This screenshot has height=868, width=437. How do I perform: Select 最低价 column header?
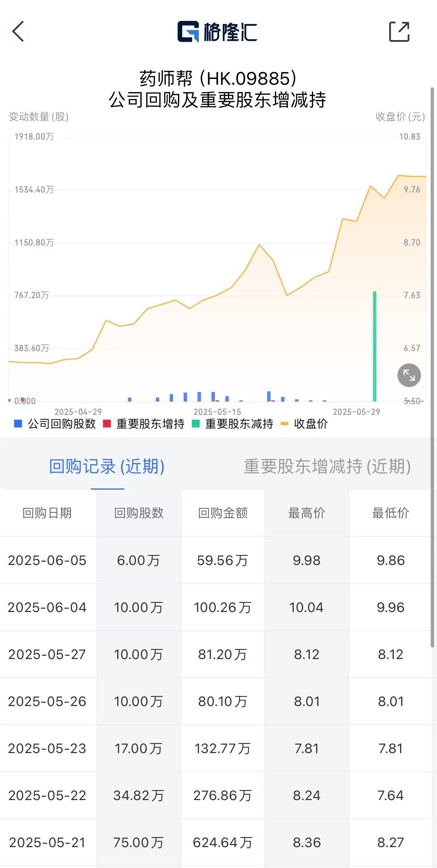tap(391, 513)
